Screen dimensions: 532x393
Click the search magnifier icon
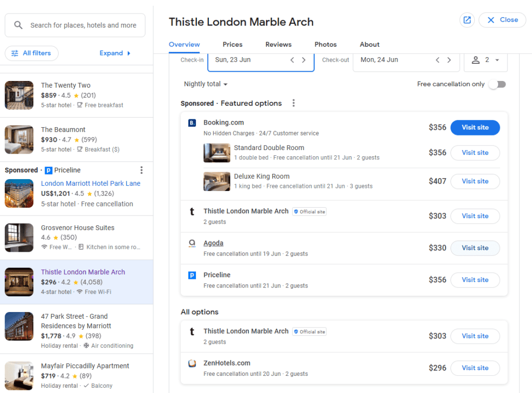pyautogui.click(x=19, y=25)
